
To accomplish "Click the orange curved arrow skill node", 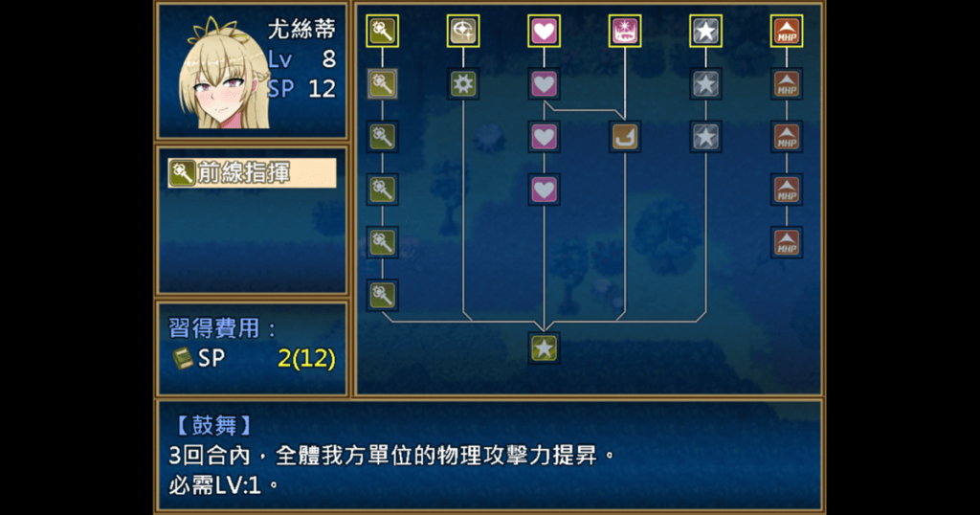I will 624,136.
